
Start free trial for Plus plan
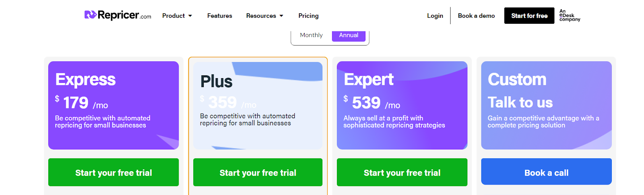[x=258, y=172]
